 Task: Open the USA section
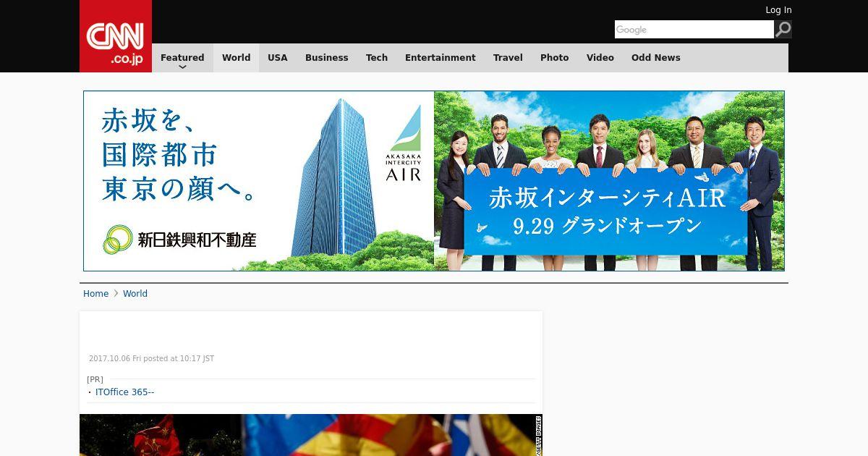point(278,58)
